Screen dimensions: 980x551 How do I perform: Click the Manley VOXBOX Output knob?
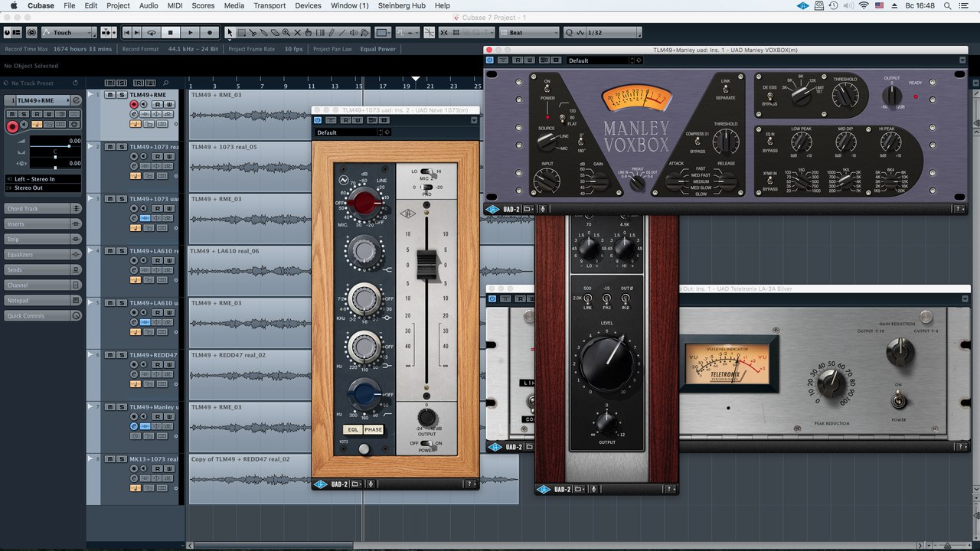click(x=891, y=96)
